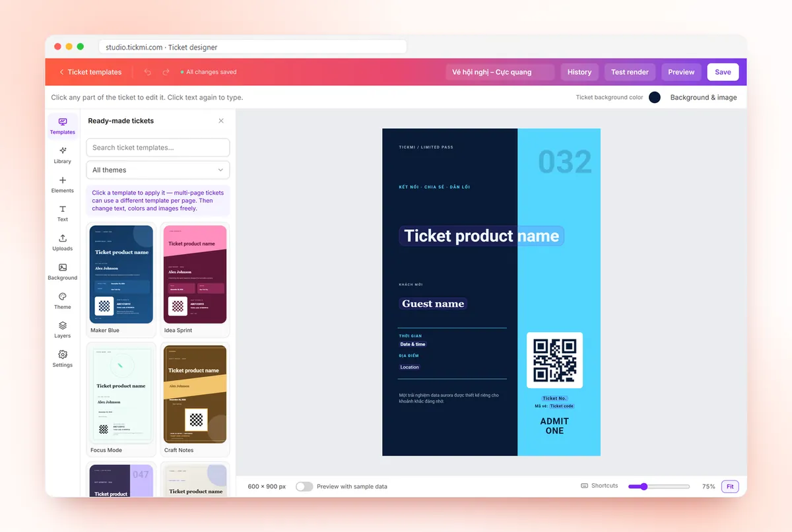Image resolution: width=792 pixels, height=532 pixels.
Task: Apply the Focus Mode template
Action: [121, 399]
